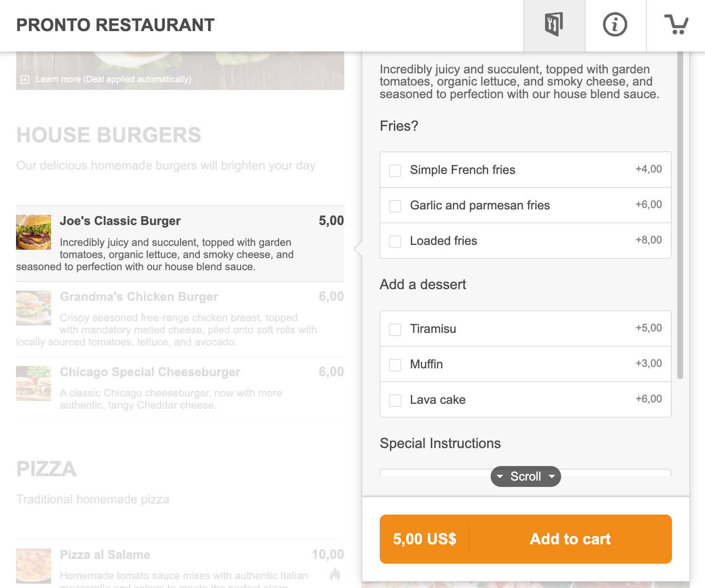Click the Scroll button
Screen dimensions: 705x588
(x=526, y=477)
